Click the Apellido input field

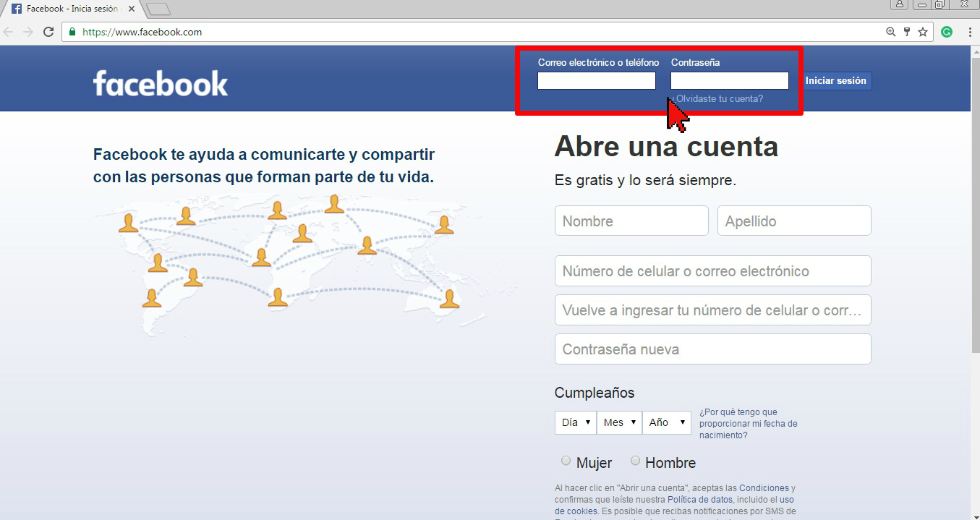coord(794,221)
